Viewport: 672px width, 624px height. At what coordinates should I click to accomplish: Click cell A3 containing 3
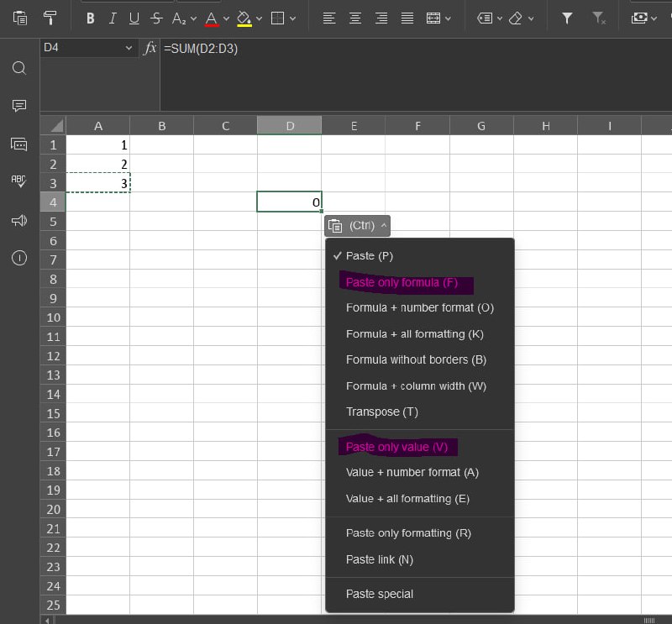click(x=97, y=183)
